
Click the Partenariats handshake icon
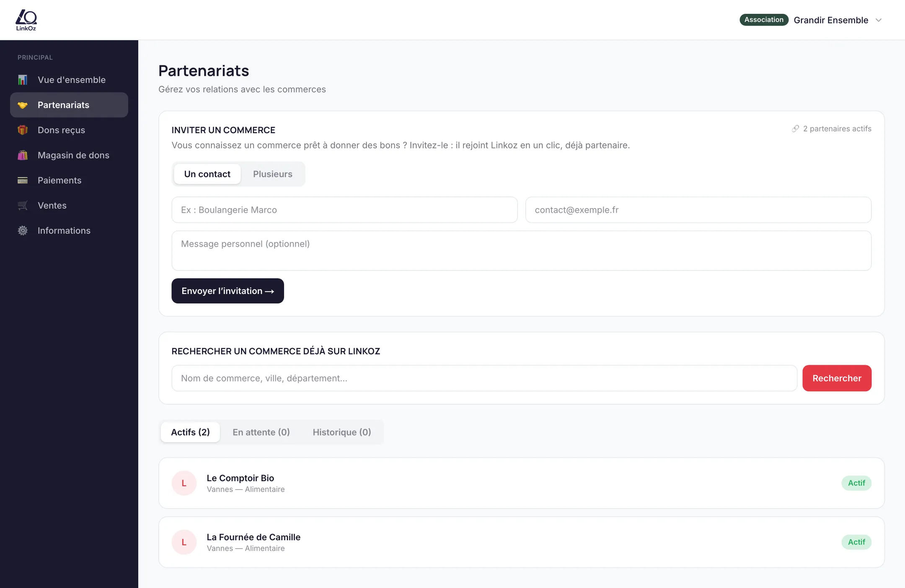tap(23, 105)
